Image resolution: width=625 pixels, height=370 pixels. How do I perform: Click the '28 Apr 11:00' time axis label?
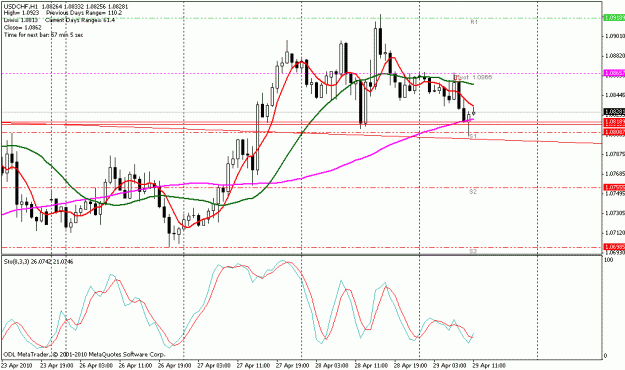pyautogui.click(x=371, y=365)
